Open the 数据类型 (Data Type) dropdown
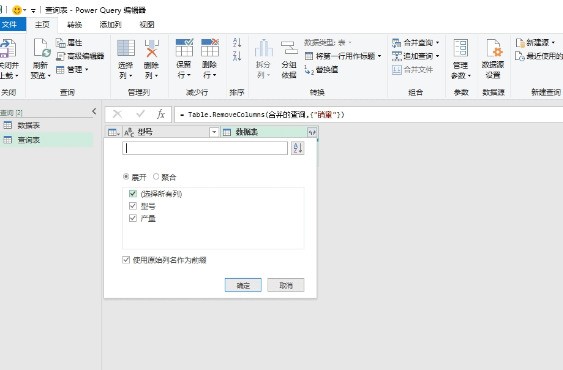This screenshot has height=370, width=563. 328,43
